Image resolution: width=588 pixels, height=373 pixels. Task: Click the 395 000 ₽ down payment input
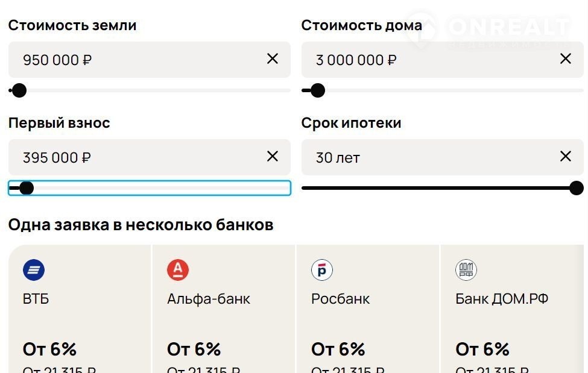point(133,157)
